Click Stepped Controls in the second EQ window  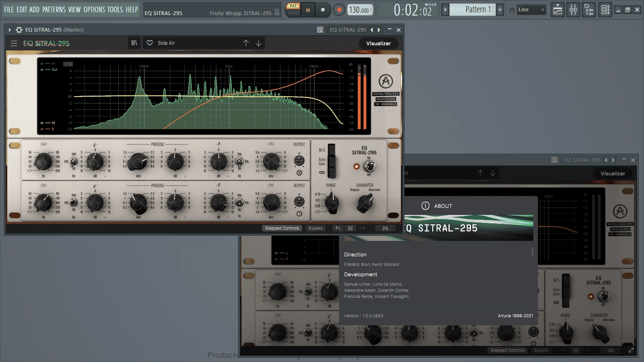(x=507, y=350)
